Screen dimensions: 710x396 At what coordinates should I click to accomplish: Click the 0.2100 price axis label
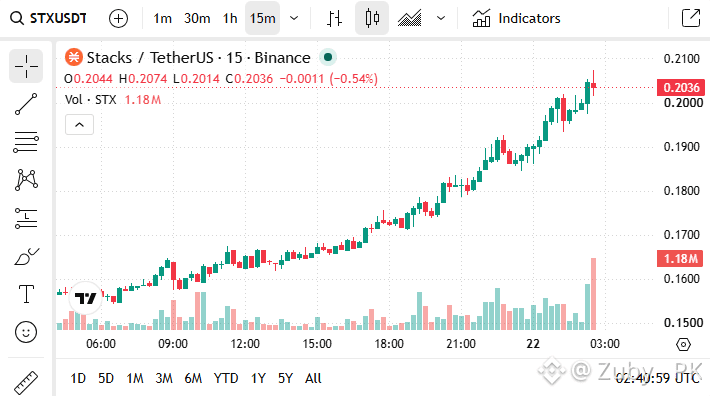pyautogui.click(x=681, y=59)
